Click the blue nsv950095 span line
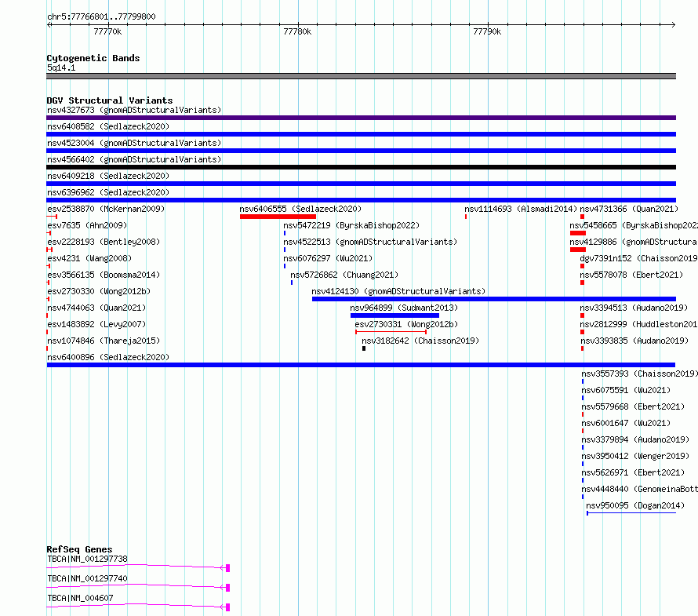 pos(631,513)
